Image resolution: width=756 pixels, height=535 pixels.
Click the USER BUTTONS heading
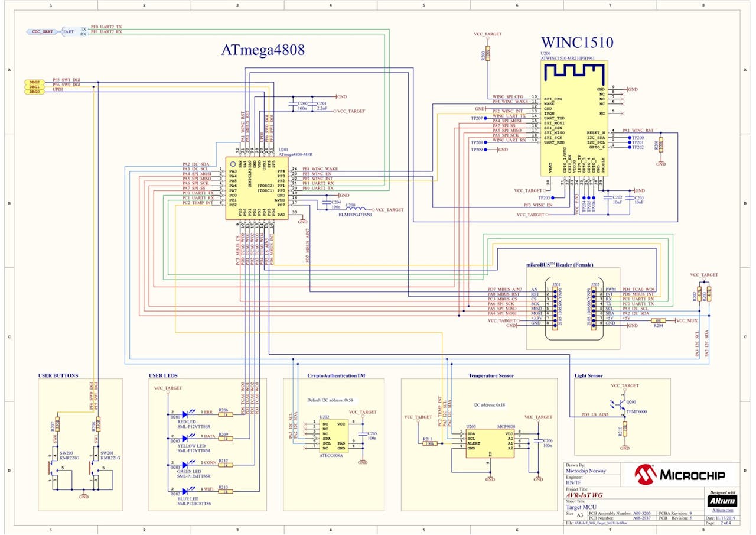point(58,375)
